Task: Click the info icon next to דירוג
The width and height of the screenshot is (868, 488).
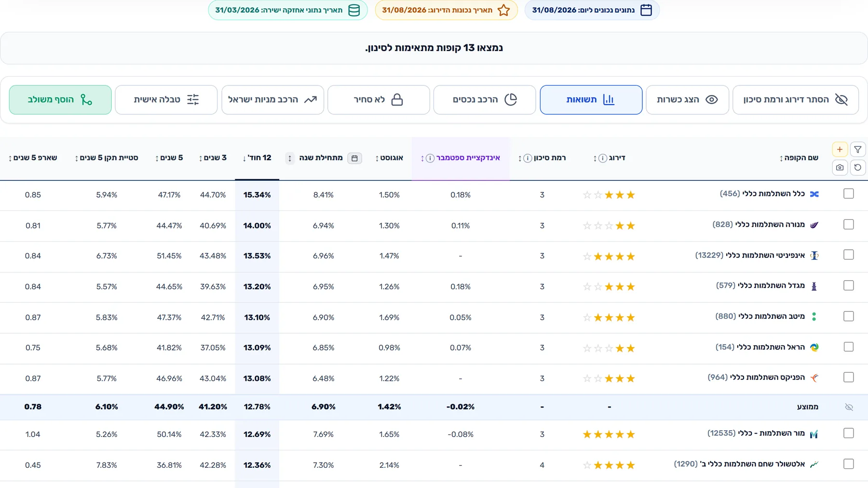Action: [x=603, y=158]
